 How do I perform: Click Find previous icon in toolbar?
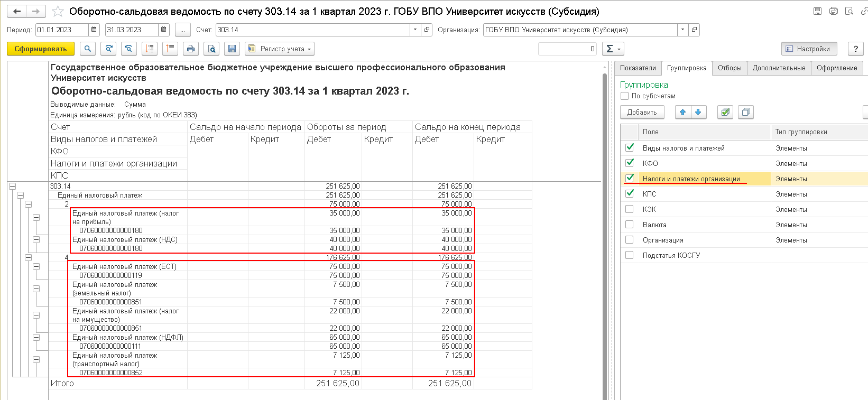[128, 49]
